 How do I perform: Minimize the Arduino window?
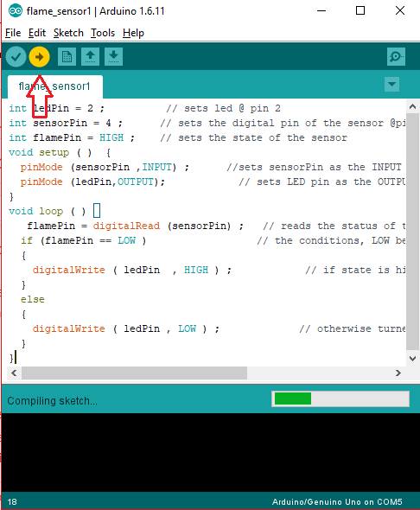tap(321, 10)
